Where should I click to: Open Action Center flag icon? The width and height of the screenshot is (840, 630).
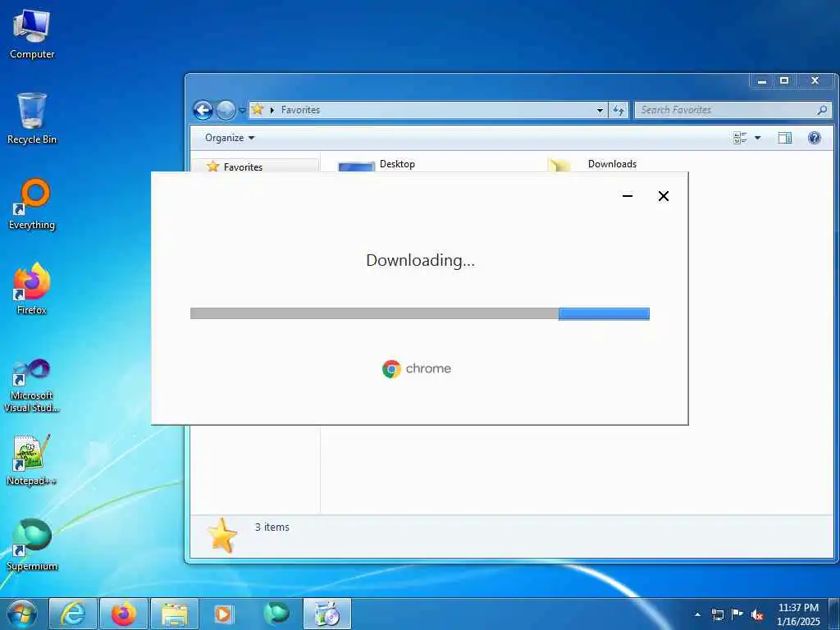(737, 614)
